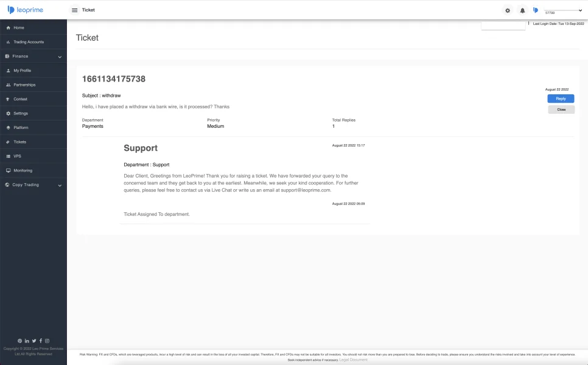Click the Platform icon in sidebar
588x365 pixels.
9,127
